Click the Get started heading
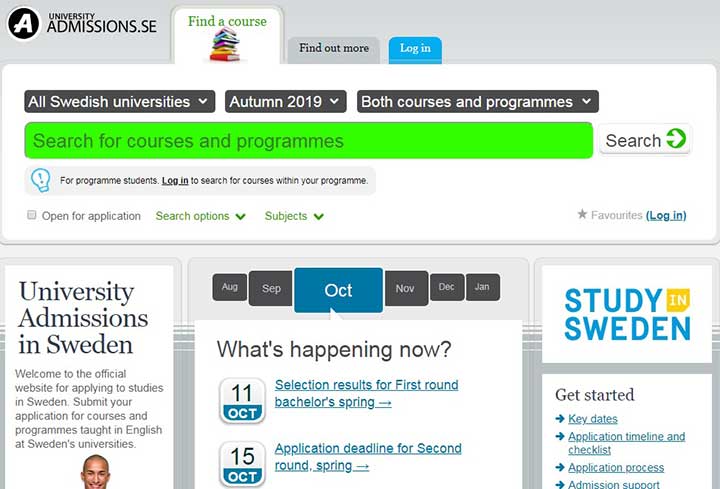Viewport: 720px width, 489px height. pyautogui.click(x=595, y=395)
